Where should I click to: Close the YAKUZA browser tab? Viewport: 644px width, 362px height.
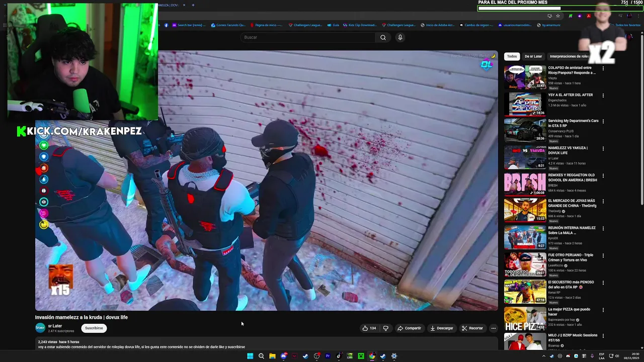coord(184,5)
